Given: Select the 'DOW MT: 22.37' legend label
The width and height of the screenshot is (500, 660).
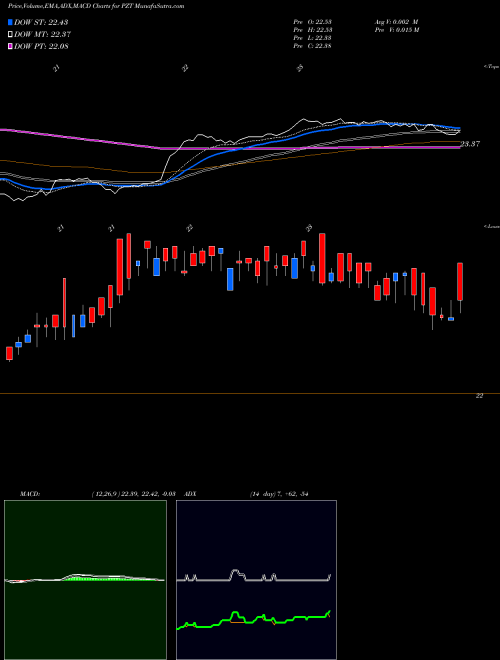Looking at the screenshot, I should point(42,35).
